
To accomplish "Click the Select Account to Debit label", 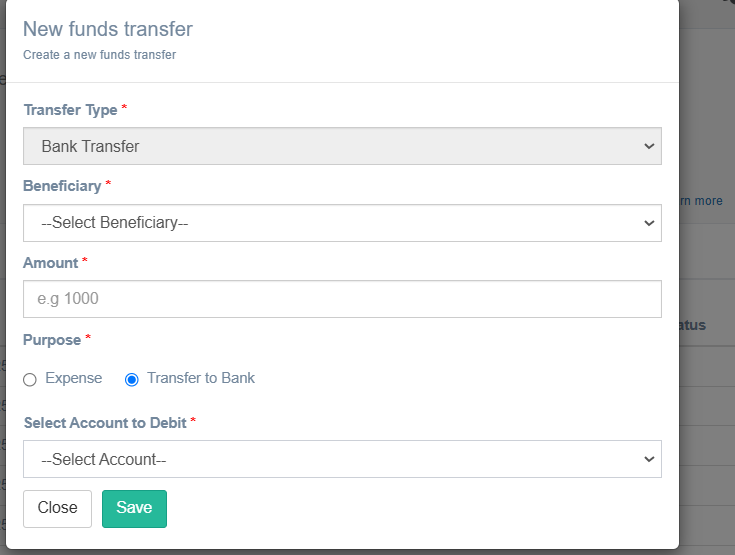I will [105, 423].
